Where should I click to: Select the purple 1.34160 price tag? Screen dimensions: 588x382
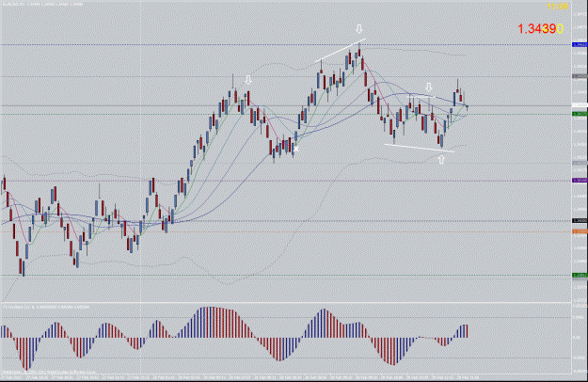(x=580, y=181)
